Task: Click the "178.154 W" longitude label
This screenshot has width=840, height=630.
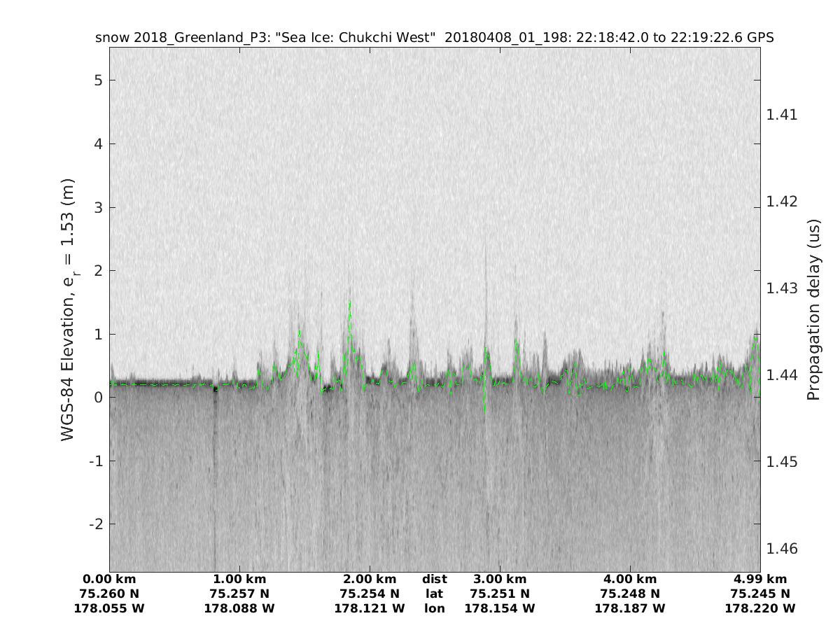Action: [x=500, y=609]
